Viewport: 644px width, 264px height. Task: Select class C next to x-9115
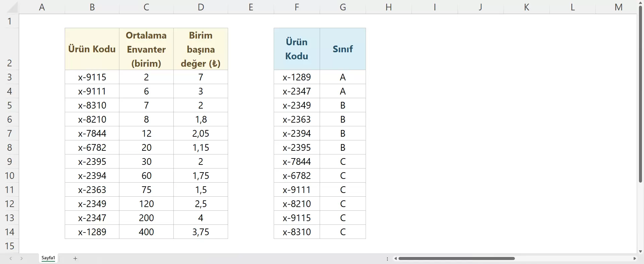point(343,218)
